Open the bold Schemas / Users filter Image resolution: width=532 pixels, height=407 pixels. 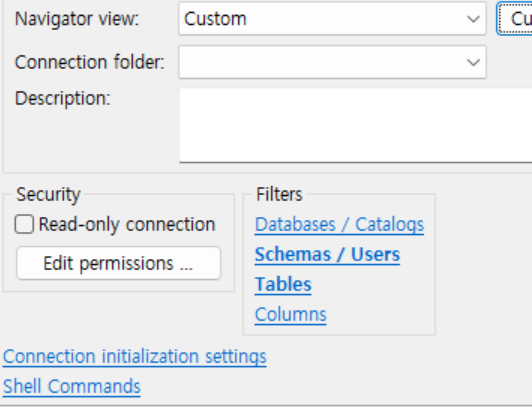point(327,254)
